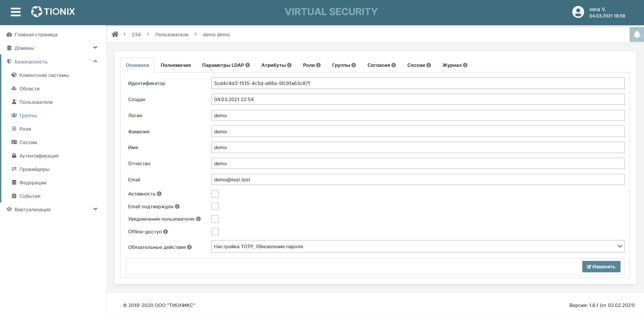
Task: Open the 234 breadcrumb link
Action: click(136, 35)
